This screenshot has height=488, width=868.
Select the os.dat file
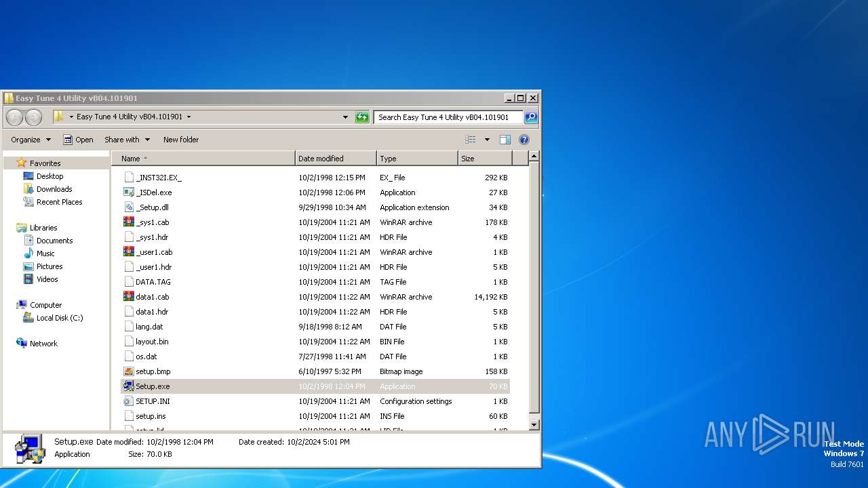point(146,357)
